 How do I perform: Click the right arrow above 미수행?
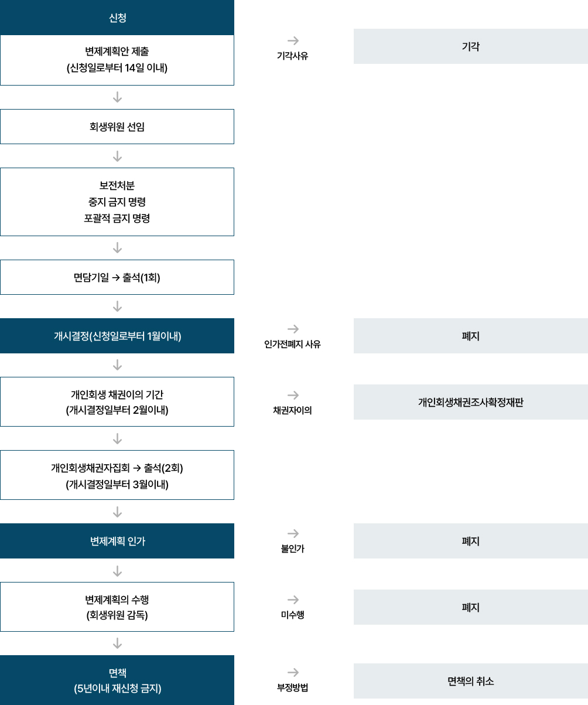point(293,600)
